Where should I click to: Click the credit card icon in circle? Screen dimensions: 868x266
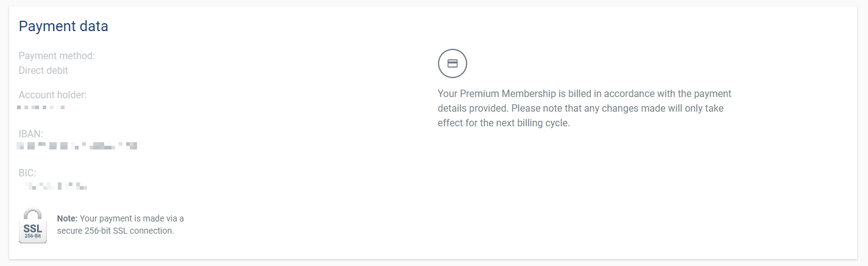click(452, 63)
